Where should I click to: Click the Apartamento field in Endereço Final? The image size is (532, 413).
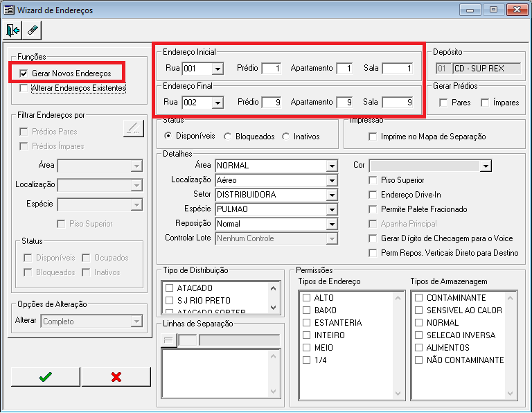(x=344, y=102)
